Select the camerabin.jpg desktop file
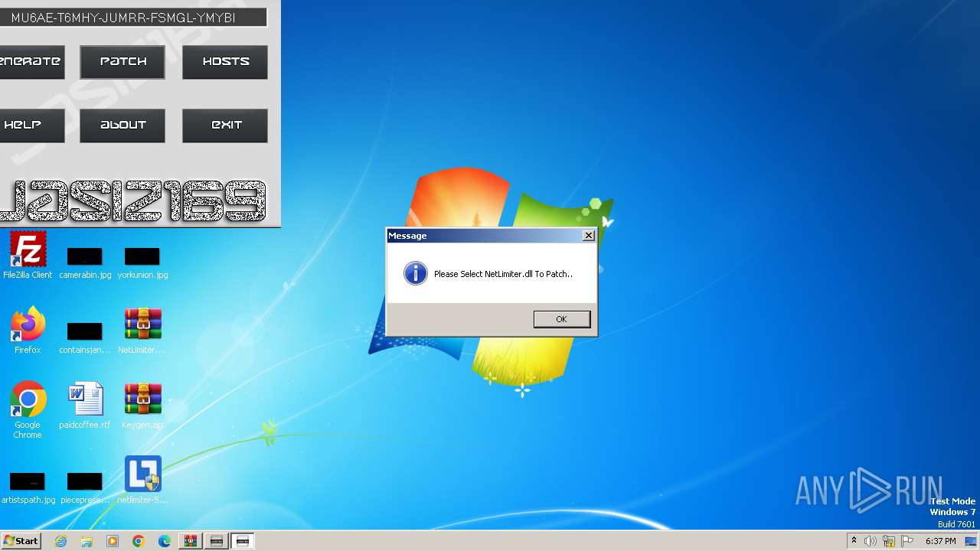This screenshot has height=551, width=980. (85, 262)
